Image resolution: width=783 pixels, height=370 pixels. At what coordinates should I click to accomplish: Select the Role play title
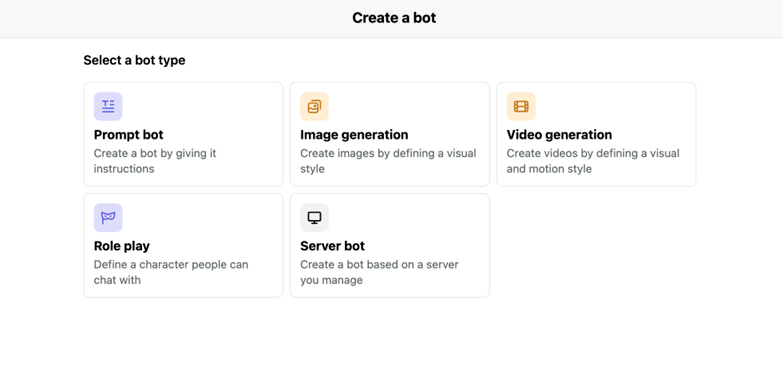[122, 246]
